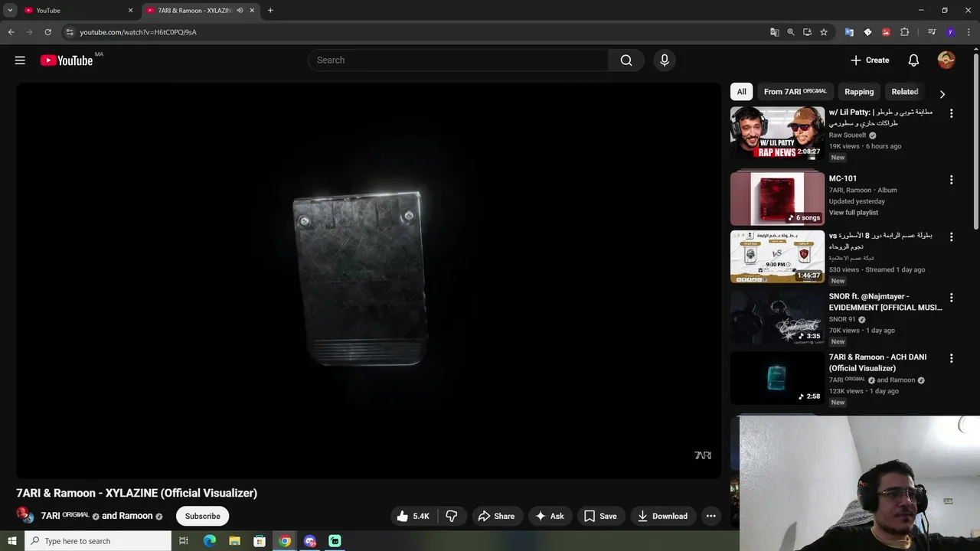The height and width of the screenshot is (551, 980).
Task: Click the Share button
Action: coord(496,517)
